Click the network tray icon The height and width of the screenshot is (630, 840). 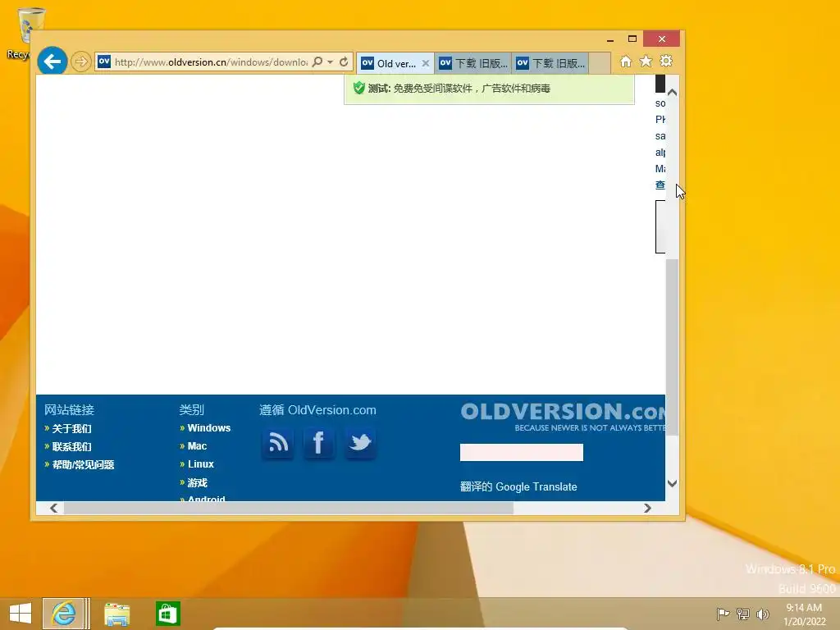point(743,614)
